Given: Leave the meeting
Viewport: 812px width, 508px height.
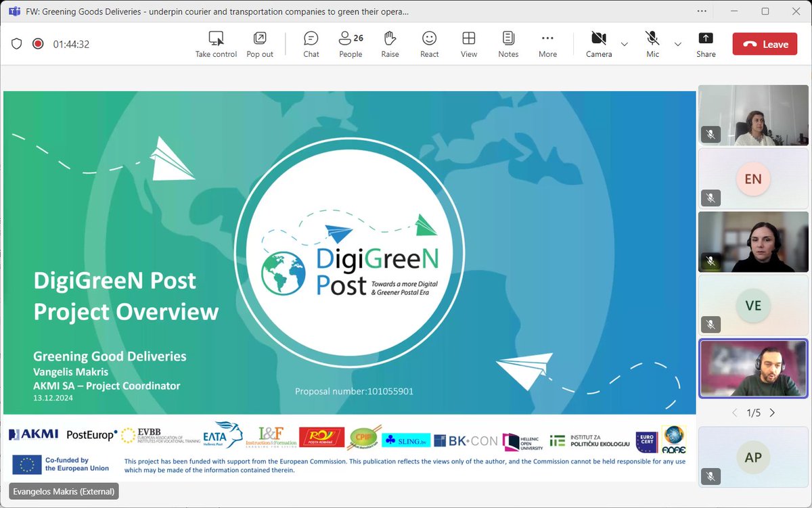Looking at the screenshot, I should (765, 44).
